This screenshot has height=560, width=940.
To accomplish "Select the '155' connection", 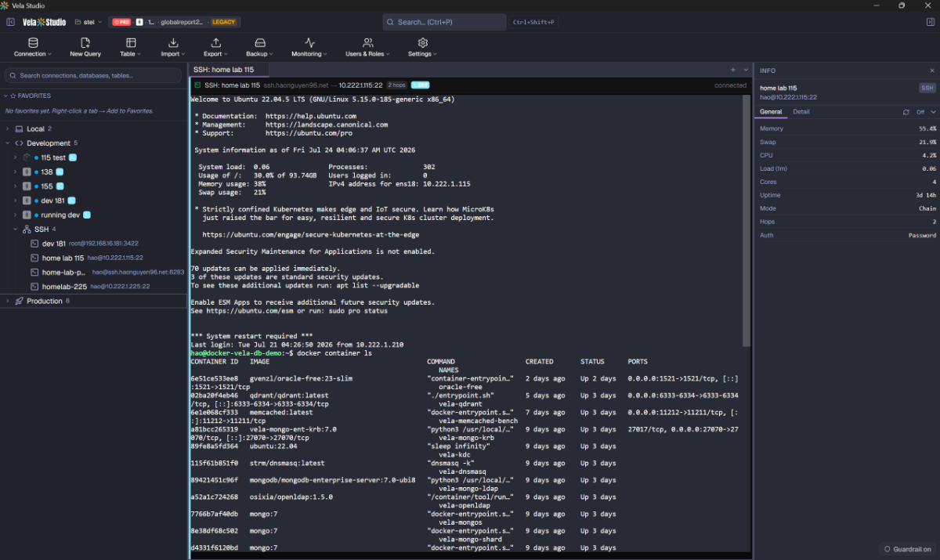I will tap(47, 186).
